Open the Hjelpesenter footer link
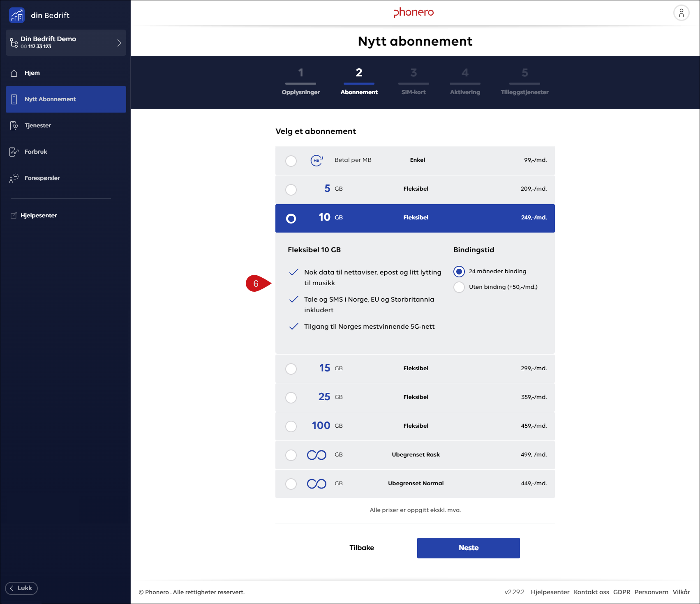Screen dimensions: 700x604 coord(550,592)
